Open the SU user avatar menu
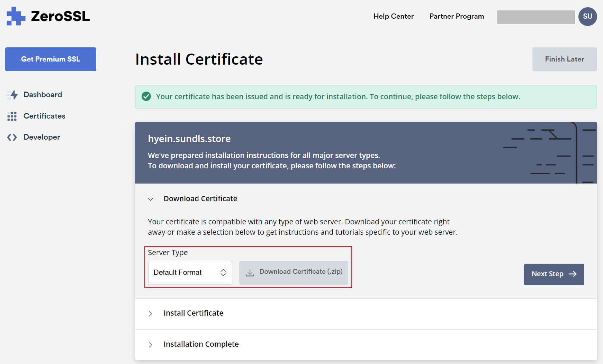Screen dimensions: 603x364 coord(587,16)
